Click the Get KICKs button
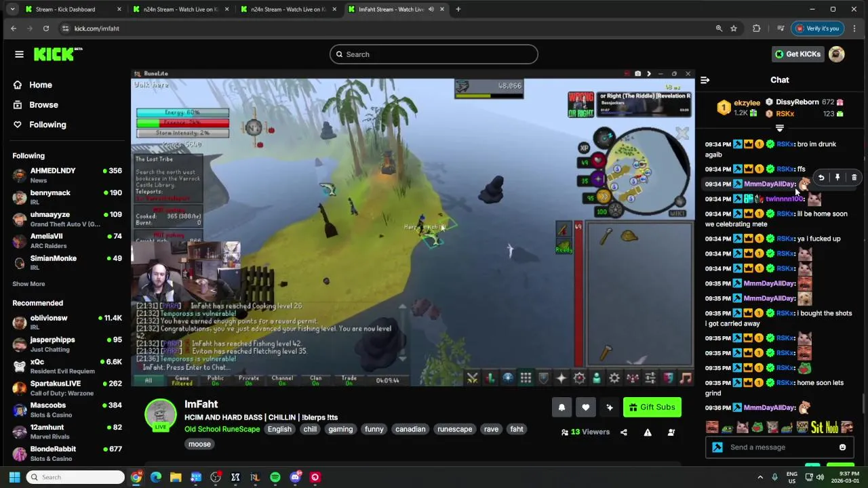This screenshot has height=488, width=868. (798, 54)
